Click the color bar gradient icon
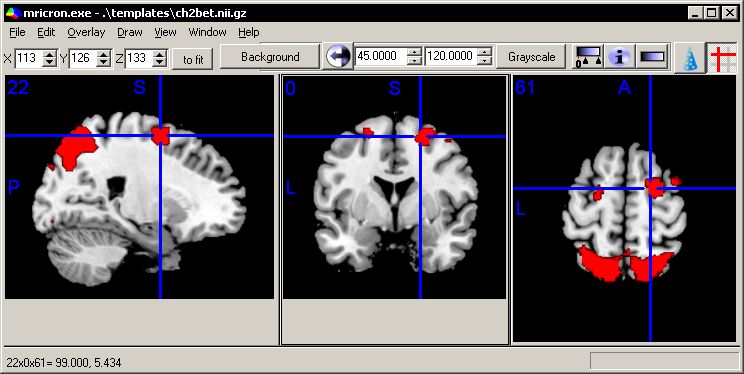Image resolution: width=744 pixels, height=374 pixels. click(652, 56)
